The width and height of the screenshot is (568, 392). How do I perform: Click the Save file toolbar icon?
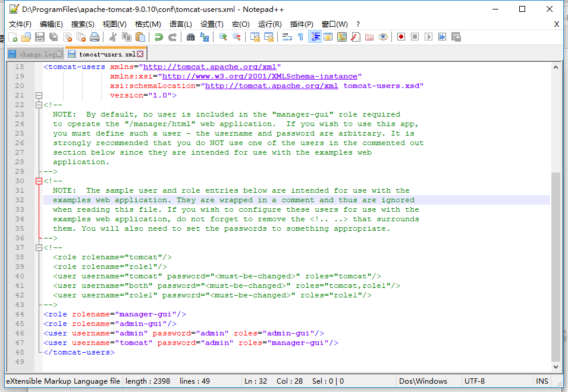[40, 37]
